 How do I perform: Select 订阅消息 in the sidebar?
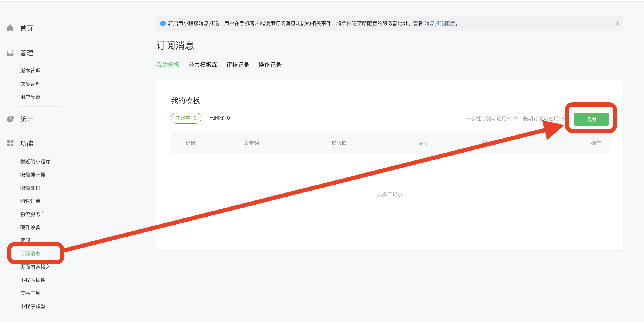30,254
